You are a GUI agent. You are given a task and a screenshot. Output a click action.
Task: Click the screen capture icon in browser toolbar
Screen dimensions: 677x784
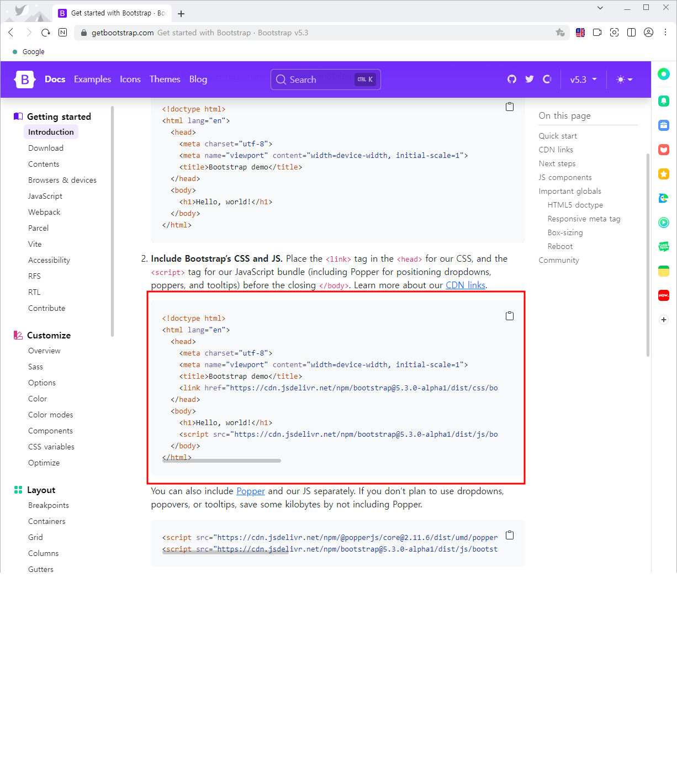614,33
